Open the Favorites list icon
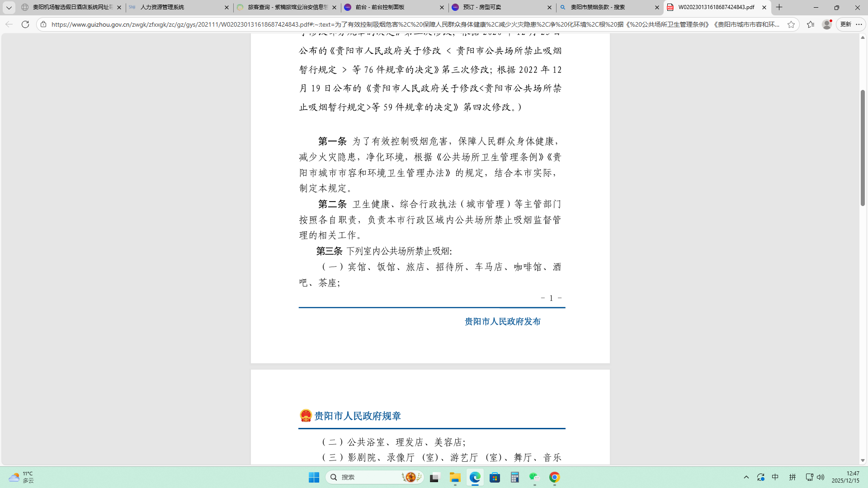868x488 pixels. coord(811,24)
